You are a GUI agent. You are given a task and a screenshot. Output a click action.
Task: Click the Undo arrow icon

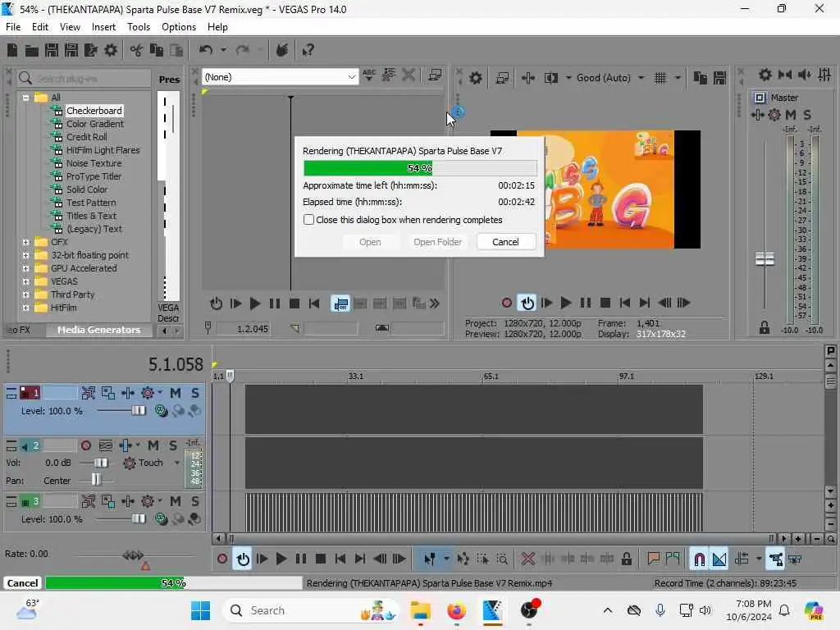[x=206, y=50]
